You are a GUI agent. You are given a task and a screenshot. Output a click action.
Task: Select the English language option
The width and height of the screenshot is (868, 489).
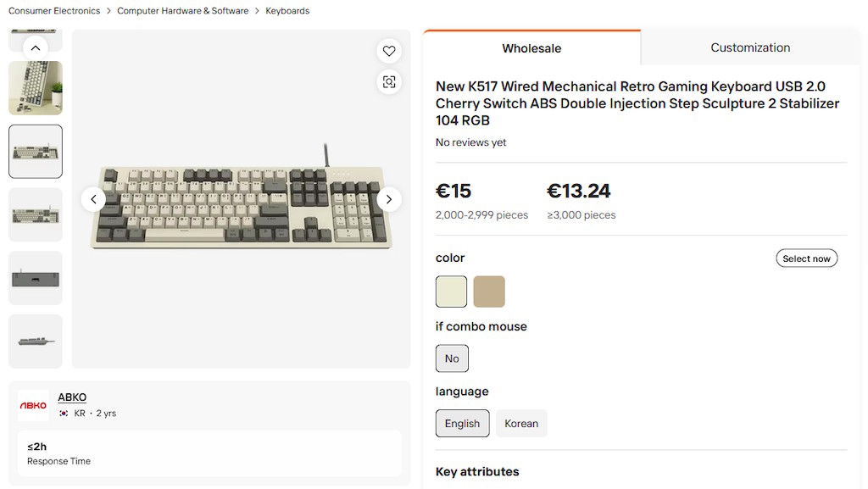(462, 423)
